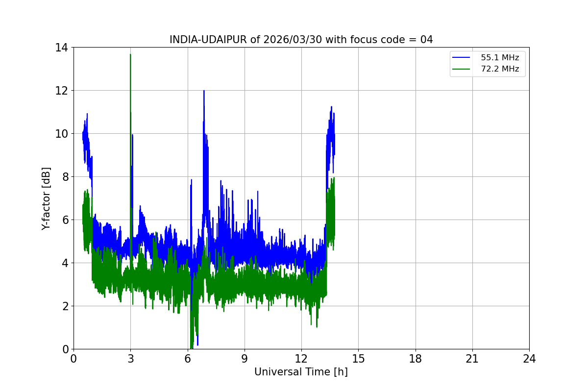Click x-axis tick label 0
This screenshot has width=588, height=392.
[x=73, y=359]
